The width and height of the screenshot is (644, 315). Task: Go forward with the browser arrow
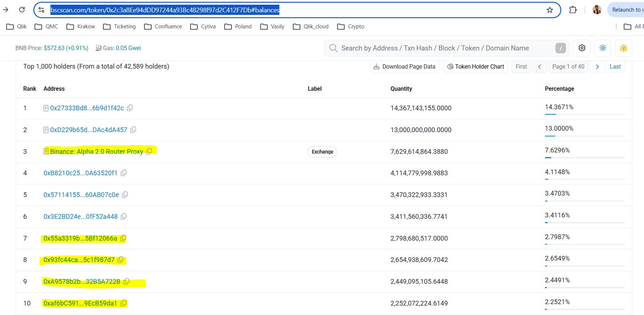pyautogui.click(x=6, y=10)
